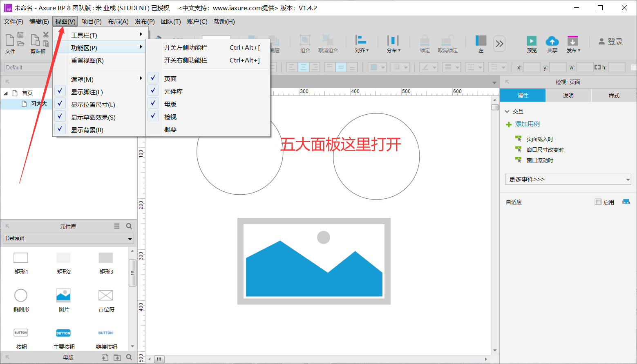
Task: Click the widget library search icon
Action: [x=129, y=226]
